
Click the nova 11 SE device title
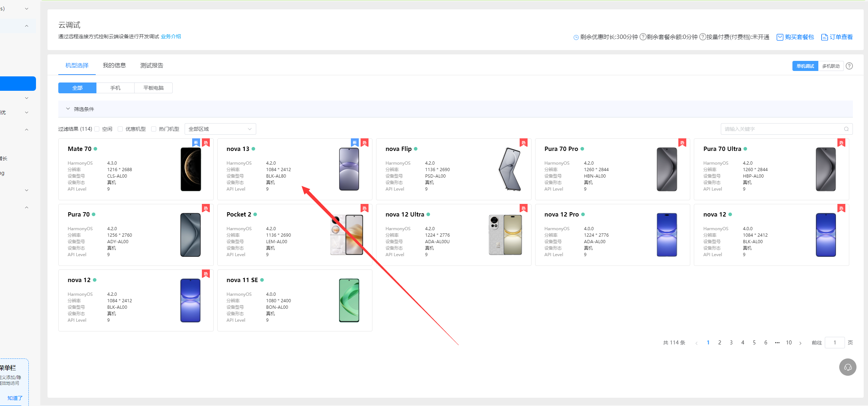242,280
